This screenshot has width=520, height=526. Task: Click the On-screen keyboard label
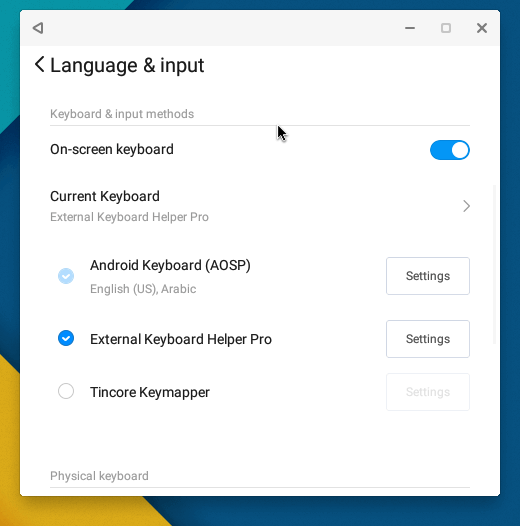112,150
